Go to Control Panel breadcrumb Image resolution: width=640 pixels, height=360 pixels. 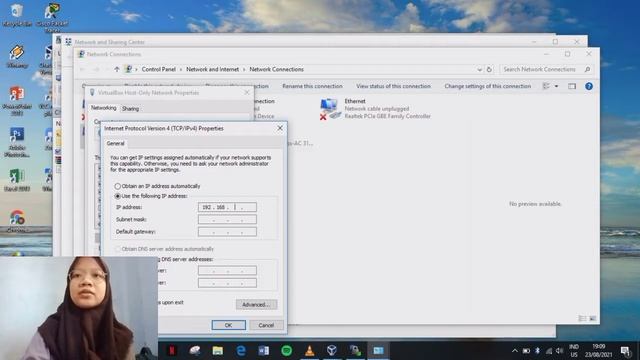click(x=158, y=69)
